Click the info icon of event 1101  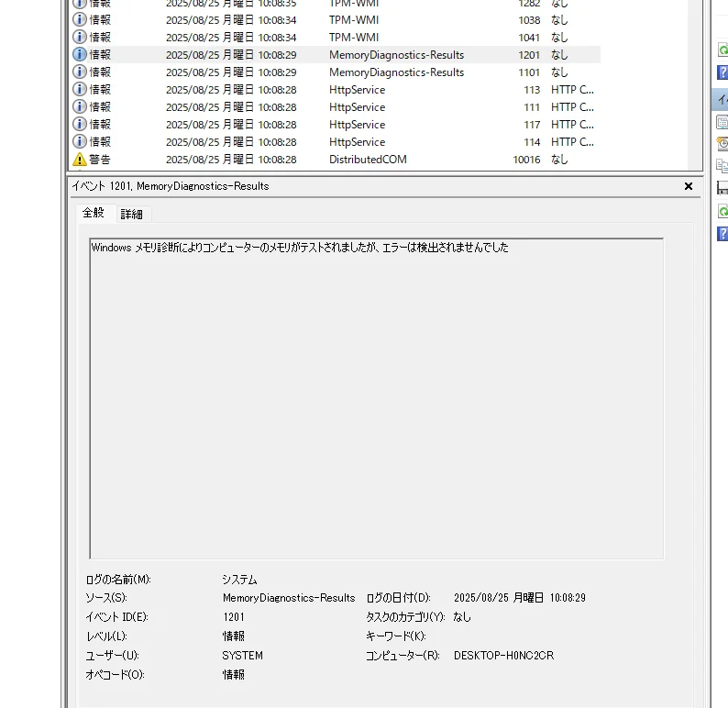tap(80, 72)
